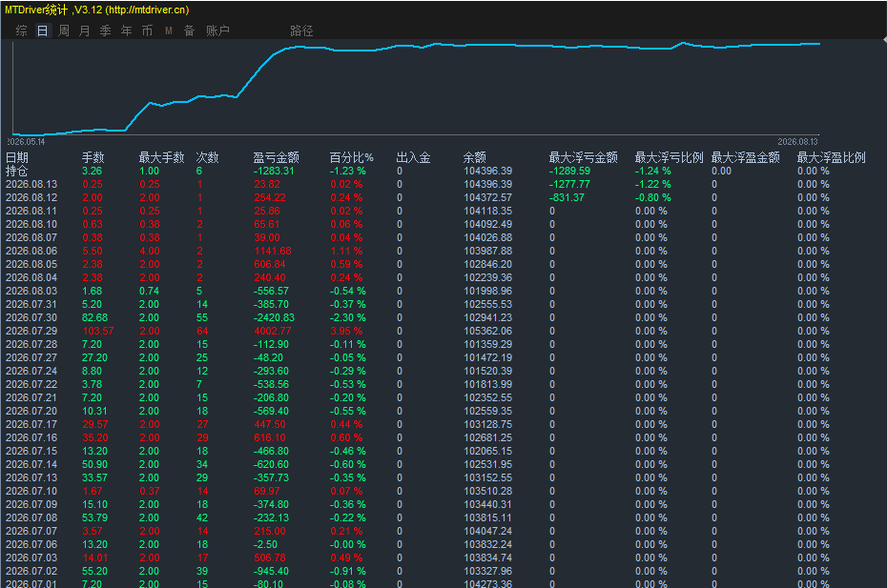This screenshot has width=887, height=588.
Task: Click the loss value -945.40
Action: pyautogui.click(x=272, y=571)
